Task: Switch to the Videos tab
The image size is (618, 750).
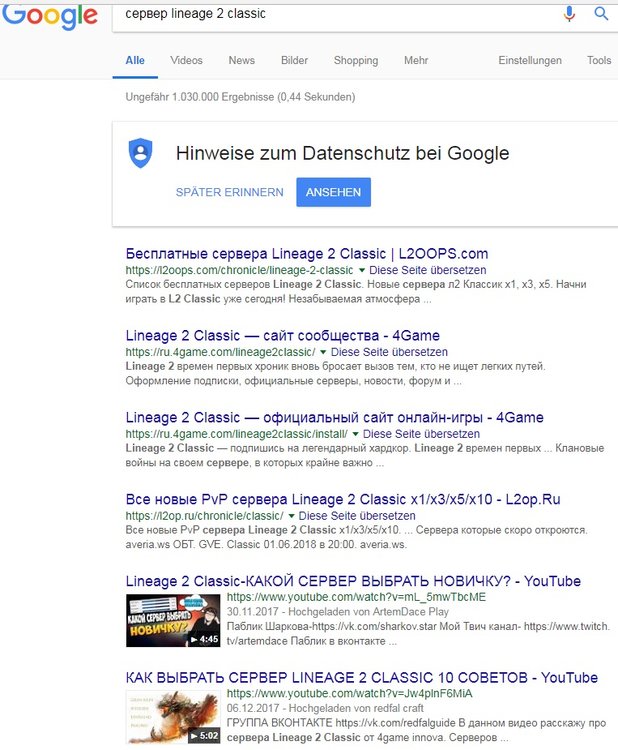Action: tap(186, 60)
